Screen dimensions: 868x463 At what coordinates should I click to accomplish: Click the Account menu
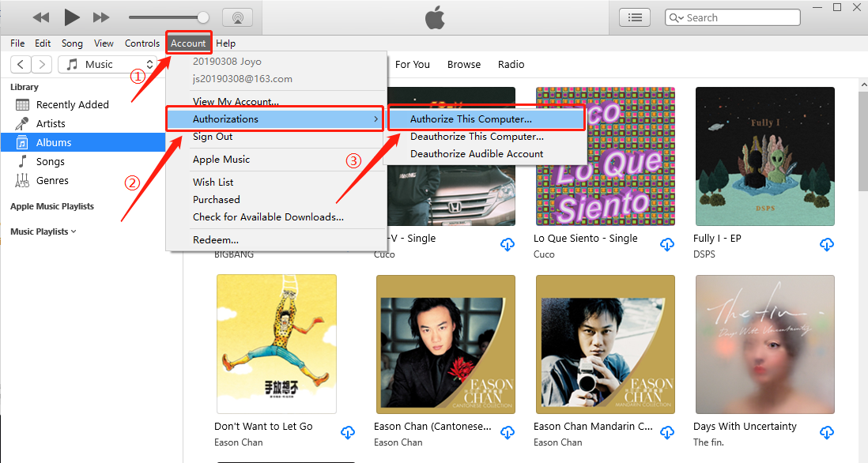188,43
